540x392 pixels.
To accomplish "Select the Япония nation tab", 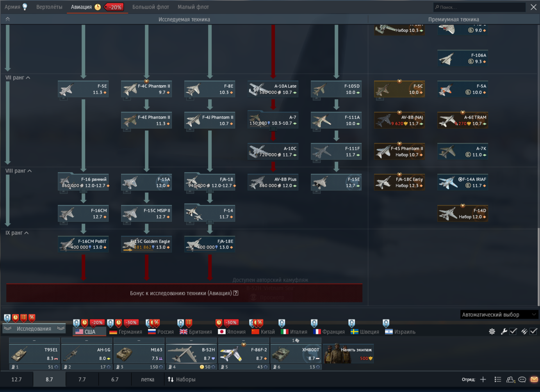I will pos(232,332).
